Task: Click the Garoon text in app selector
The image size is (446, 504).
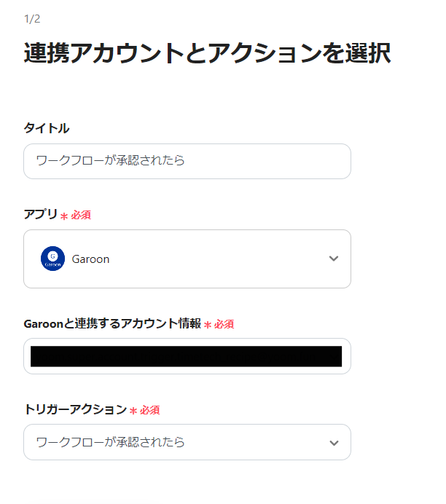Action: (91, 259)
